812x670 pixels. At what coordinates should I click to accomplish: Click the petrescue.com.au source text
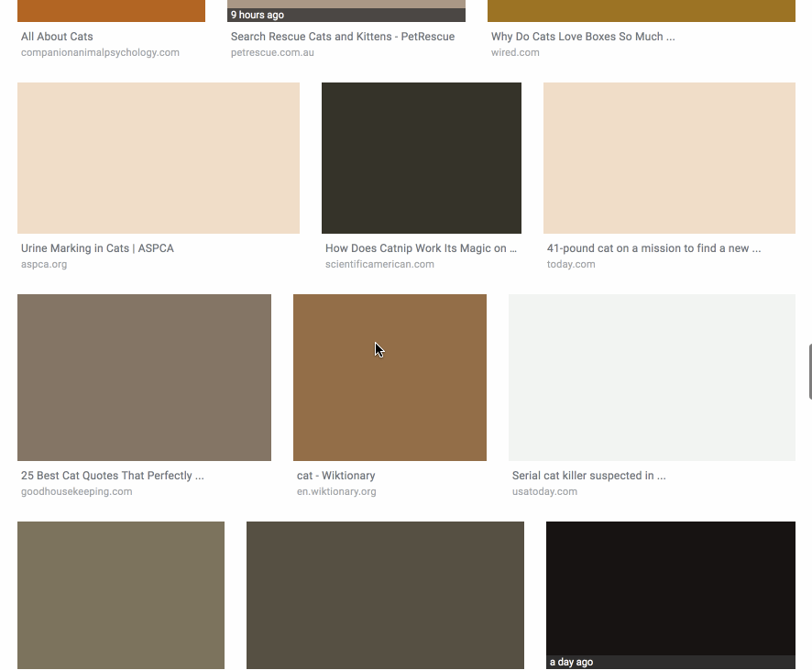272,53
